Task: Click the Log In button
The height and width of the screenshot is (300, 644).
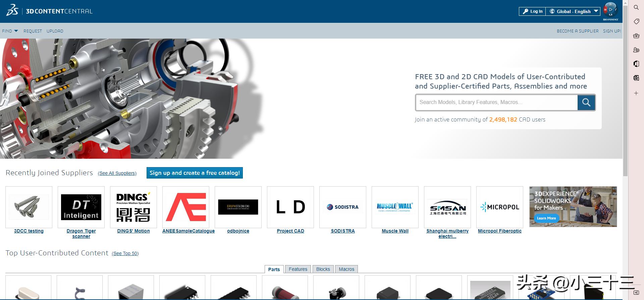Action: click(x=533, y=11)
